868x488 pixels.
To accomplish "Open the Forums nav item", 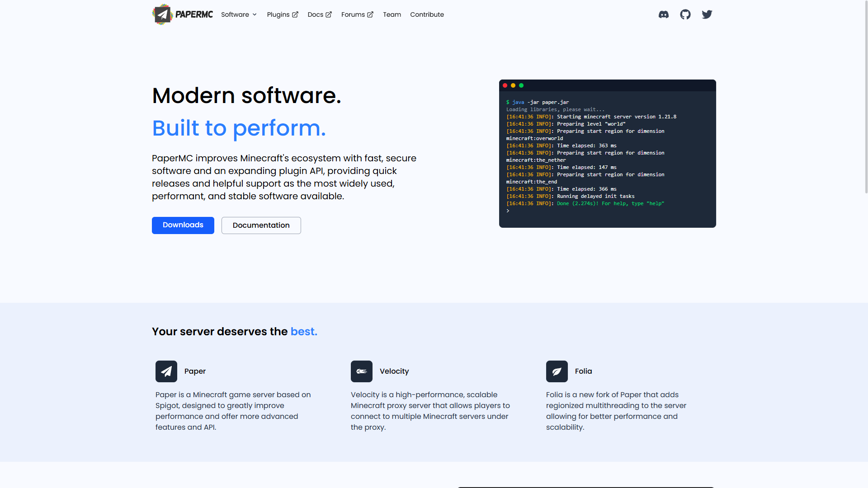I will coord(357,14).
